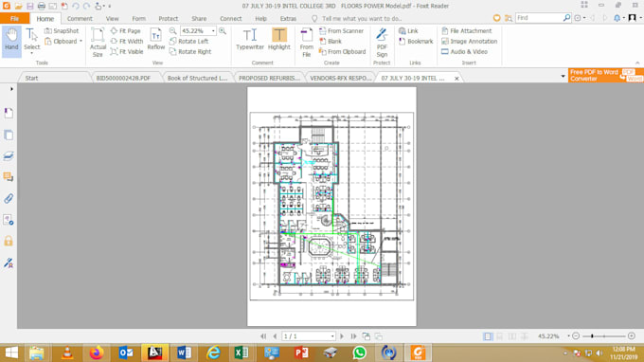This screenshot has height=362, width=644.
Task: Open the security lock sidebar panel
Action: pyautogui.click(x=9, y=241)
